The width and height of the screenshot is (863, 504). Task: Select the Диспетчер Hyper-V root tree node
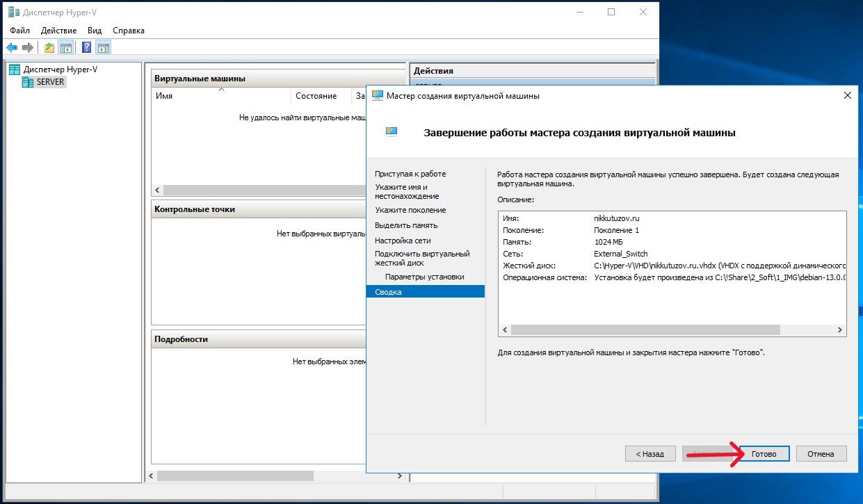pos(62,70)
